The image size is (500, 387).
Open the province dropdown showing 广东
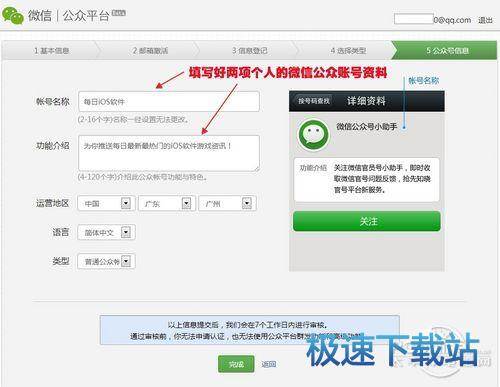point(167,203)
